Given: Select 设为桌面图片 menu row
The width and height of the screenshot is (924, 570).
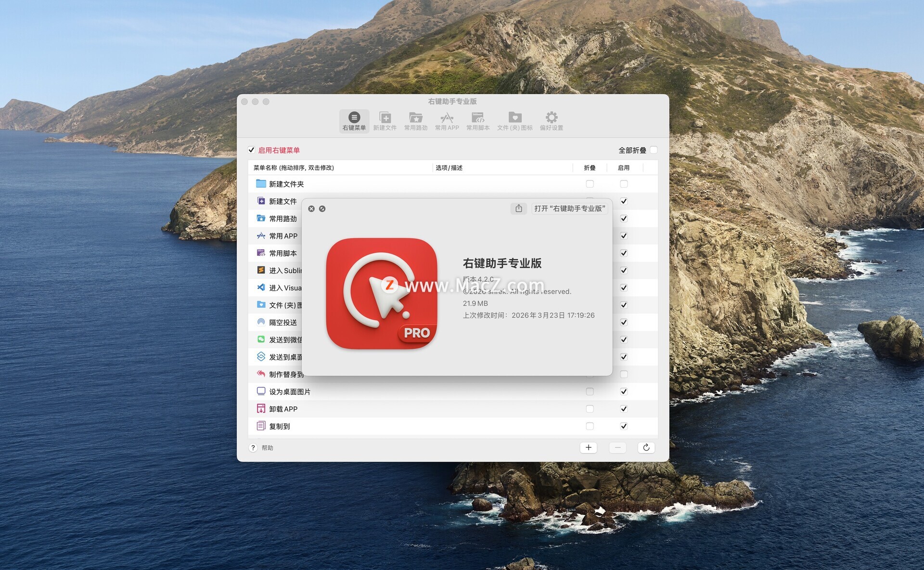Looking at the screenshot, I should click(290, 392).
